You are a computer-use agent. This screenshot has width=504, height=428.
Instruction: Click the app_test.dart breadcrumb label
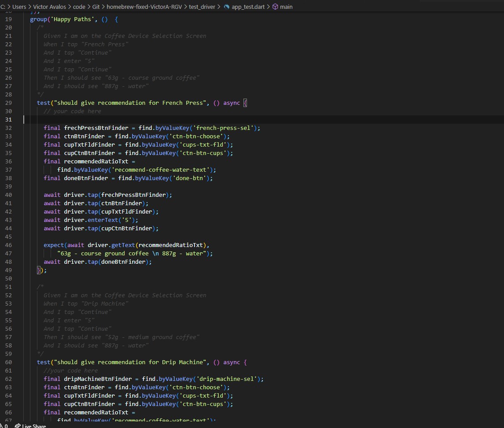point(248,7)
